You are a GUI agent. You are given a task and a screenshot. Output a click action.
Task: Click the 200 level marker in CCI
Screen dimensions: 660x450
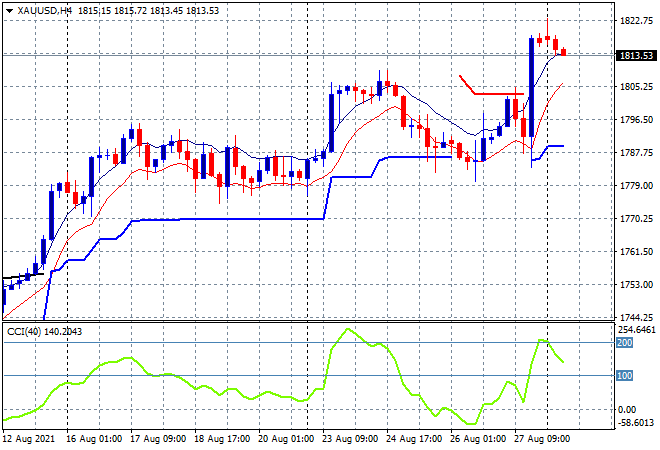click(624, 343)
